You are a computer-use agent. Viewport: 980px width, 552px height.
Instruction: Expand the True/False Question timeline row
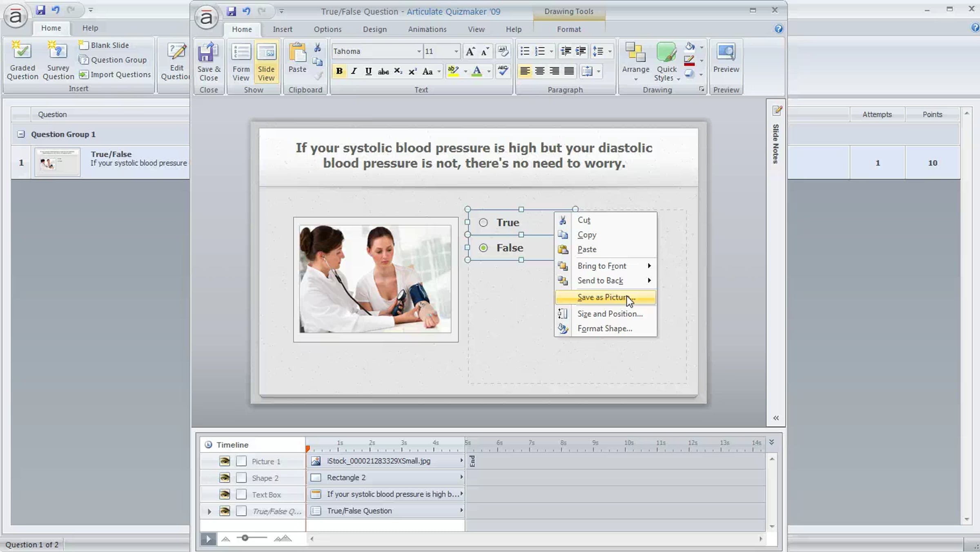tap(209, 511)
